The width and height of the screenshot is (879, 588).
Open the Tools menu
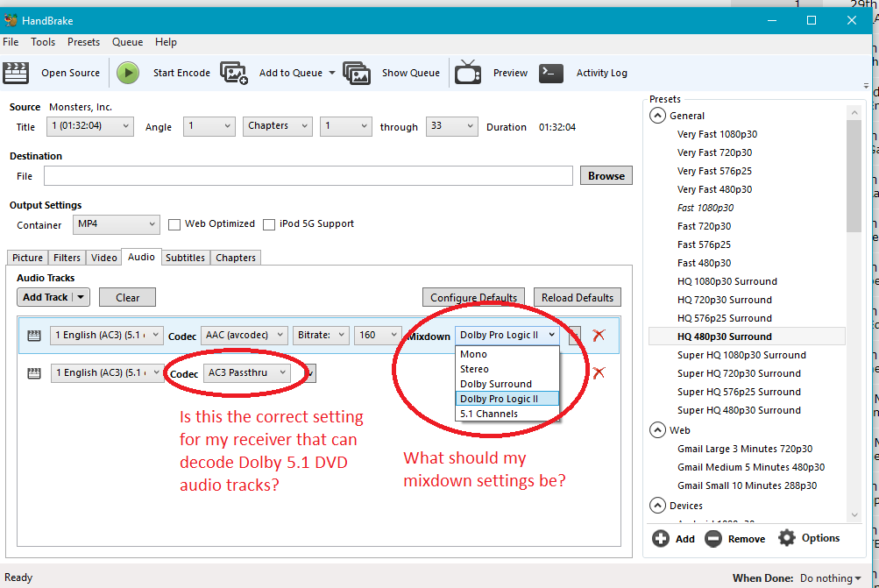coord(43,42)
